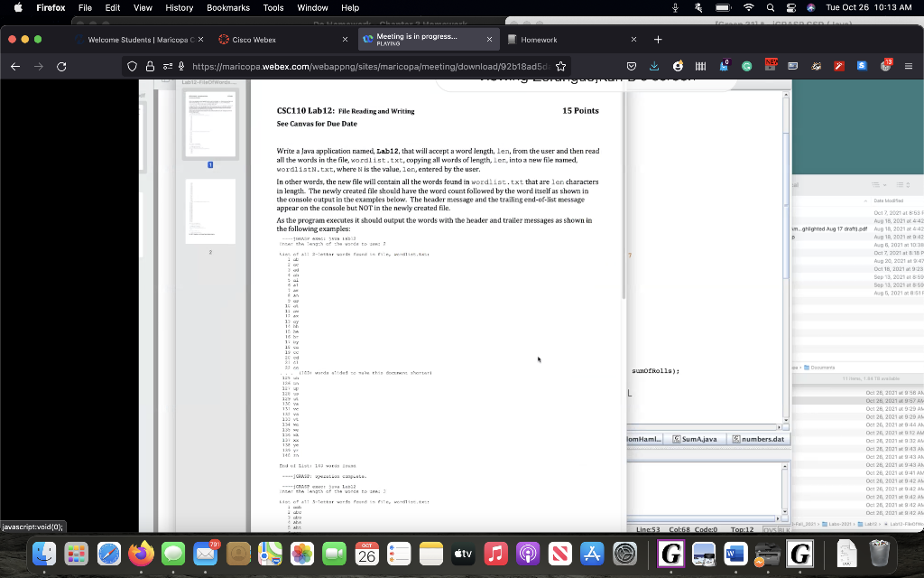The height and width of the screenshot is (578, 924).
Task: Open the Tools menu in menu bar
Action: pos(273,7)
